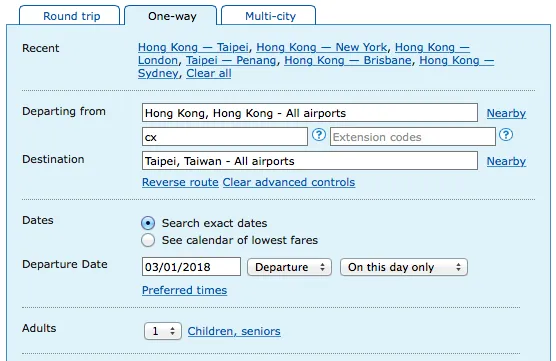Click the Reverse route link

[180, 182]
